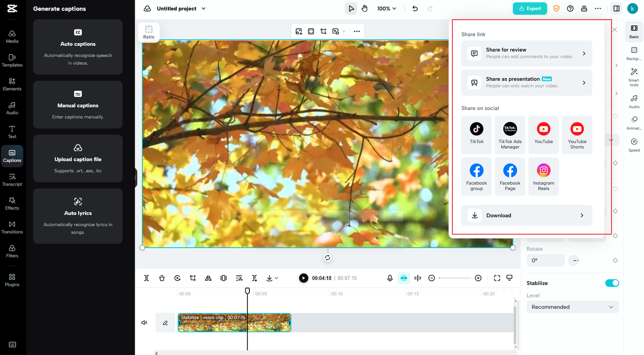This screenshot has height=355, width=644.
Task: Share to TikTok
Action: 476,135
